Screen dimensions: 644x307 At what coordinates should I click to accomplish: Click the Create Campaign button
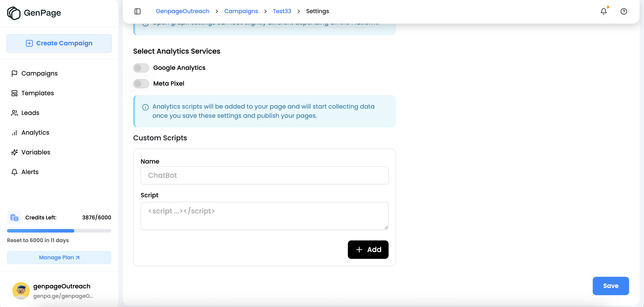tap(59, 43)
